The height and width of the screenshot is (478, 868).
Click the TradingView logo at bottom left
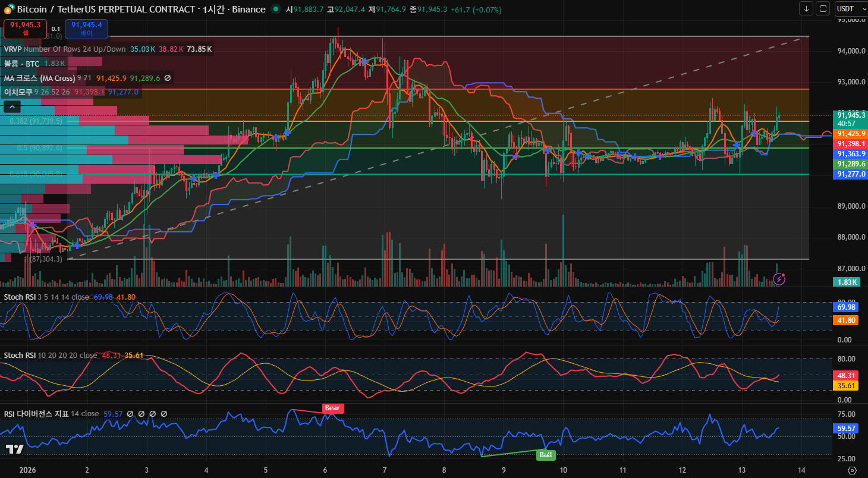point(14,449)
